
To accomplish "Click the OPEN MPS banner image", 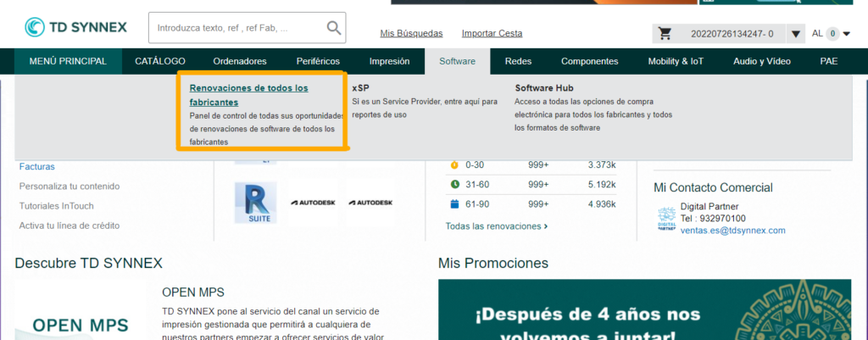I will tap(81, 310).
